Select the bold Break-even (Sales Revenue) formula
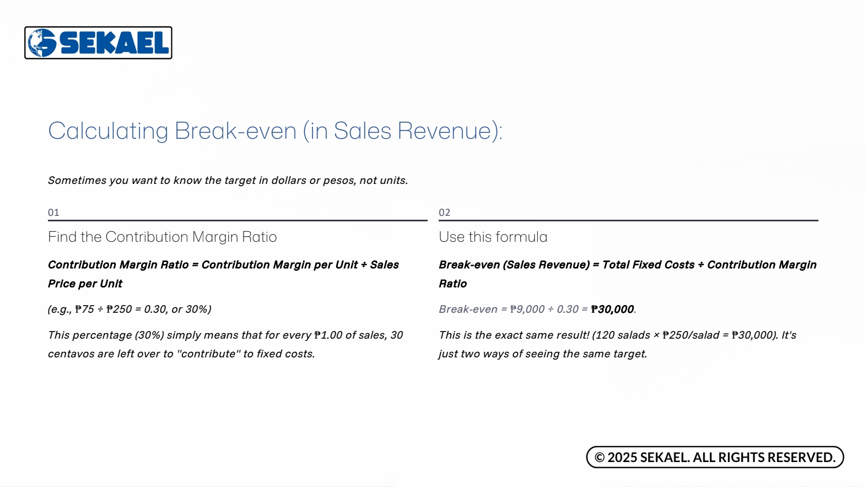This screenshot has height=500, width=868. (627, 274)
